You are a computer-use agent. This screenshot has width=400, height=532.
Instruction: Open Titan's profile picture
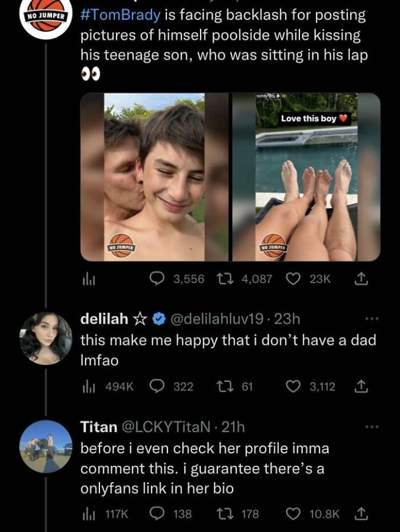click(x=46, y=446)
